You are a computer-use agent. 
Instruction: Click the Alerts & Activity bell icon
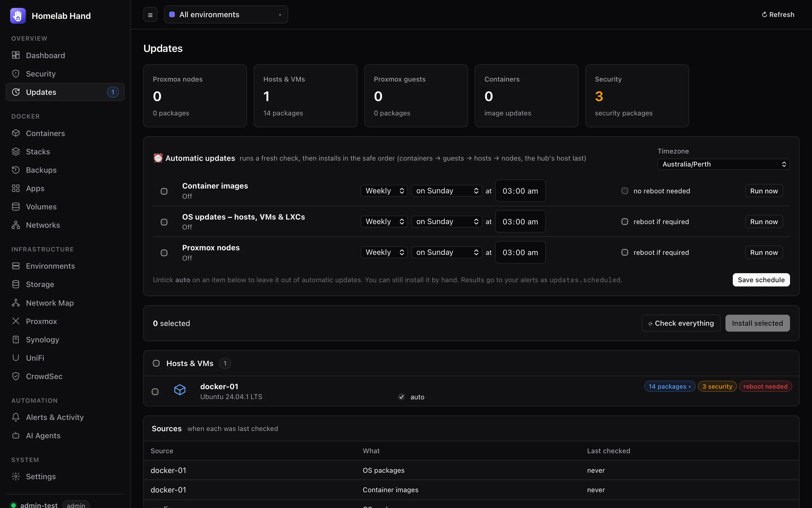[16, 417]
